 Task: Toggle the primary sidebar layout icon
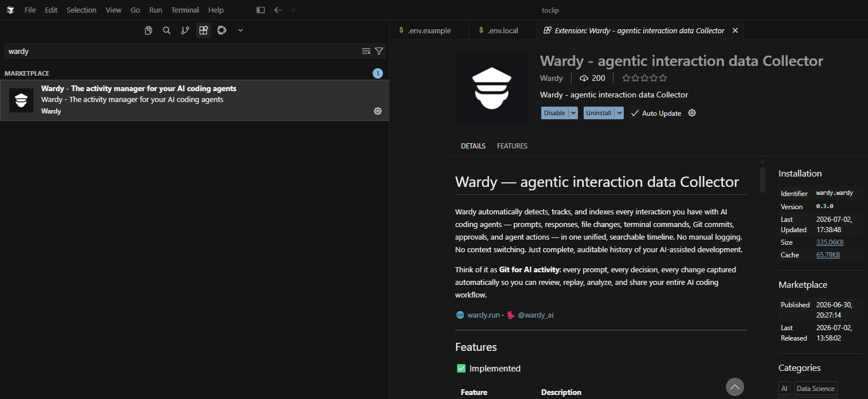pyautogui.click(x=261, y=10)
